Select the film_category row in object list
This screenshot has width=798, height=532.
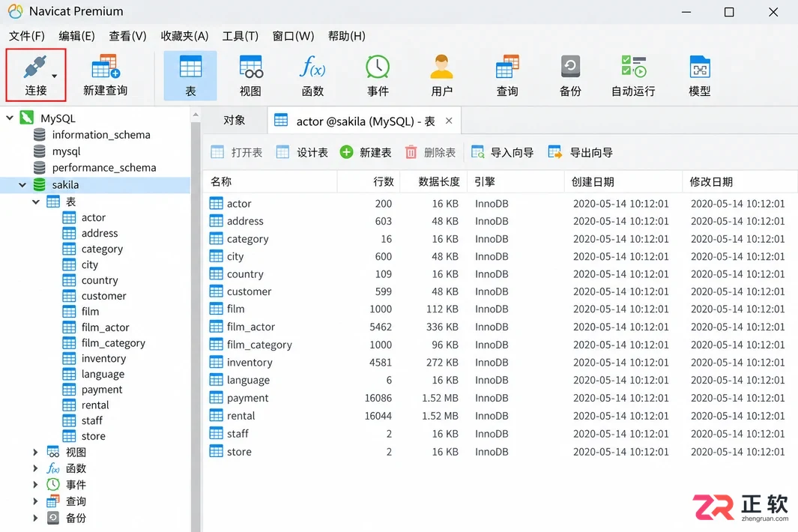[x=500, y=345]
